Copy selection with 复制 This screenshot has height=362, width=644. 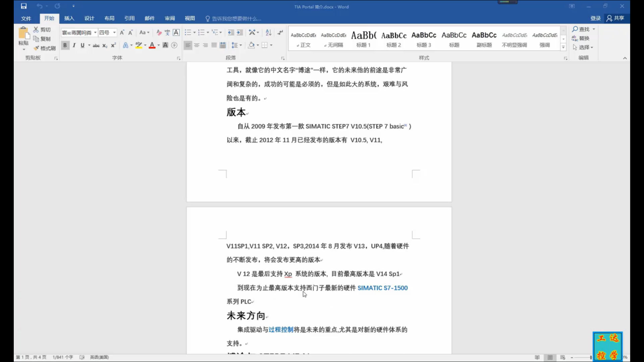pos(42,39)
